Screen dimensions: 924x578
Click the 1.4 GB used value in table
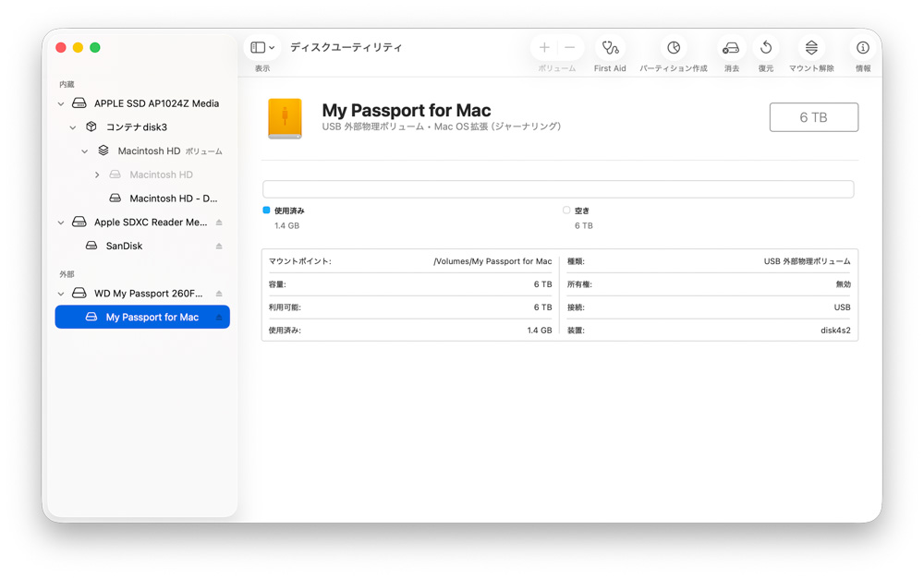[x=540, y=331]
